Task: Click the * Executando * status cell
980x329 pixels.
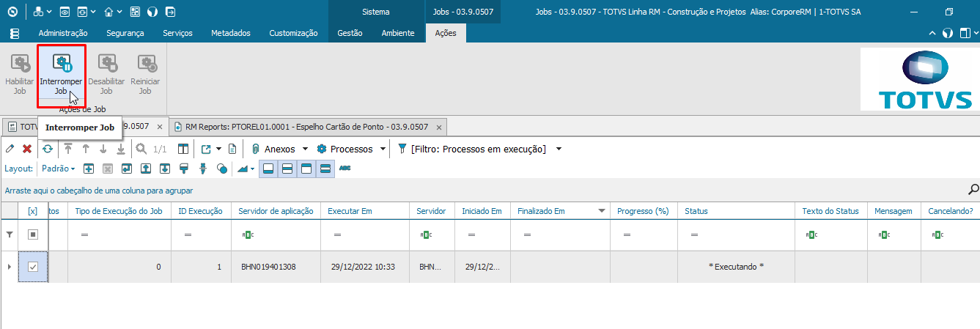Action: [x=736, y=267]
